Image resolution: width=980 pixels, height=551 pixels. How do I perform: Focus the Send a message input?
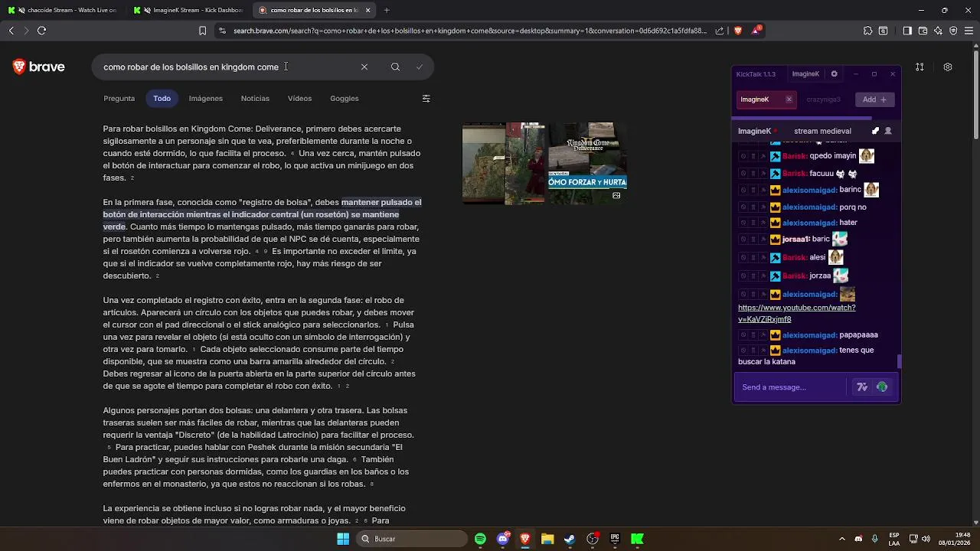tap(791, 387)
